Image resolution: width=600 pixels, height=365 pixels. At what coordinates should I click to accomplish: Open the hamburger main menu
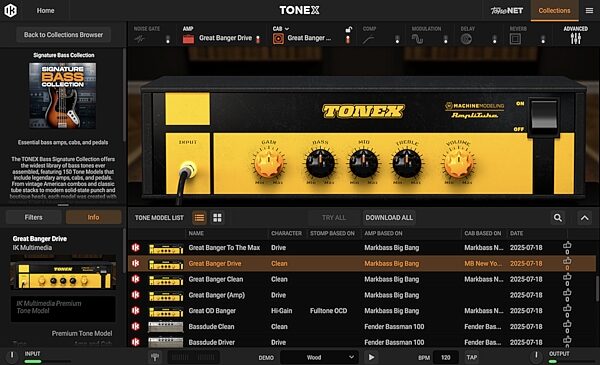[589, 11]
